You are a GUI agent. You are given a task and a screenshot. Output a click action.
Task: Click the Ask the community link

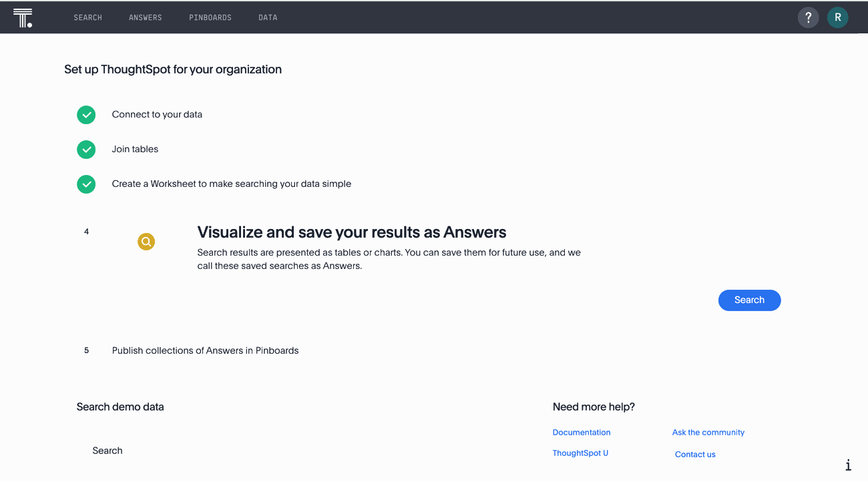pyautogui.click(x=708, y=432)
